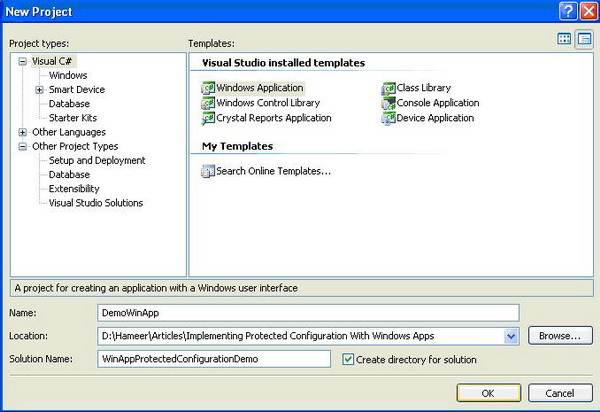Collapse the Visual C# tree node

(23, 61)
